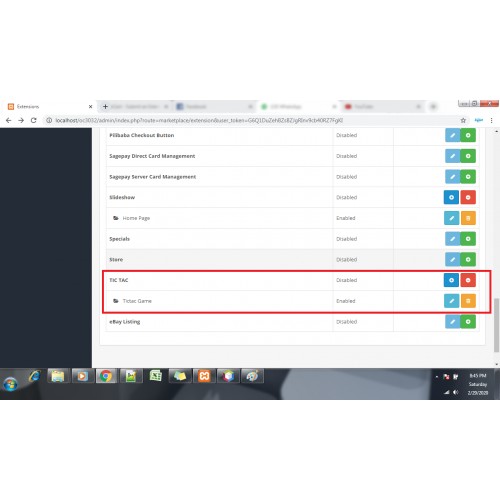Edit the Home Page slideshow module
This screenshot has width=500, height=500.
[452, 218]
